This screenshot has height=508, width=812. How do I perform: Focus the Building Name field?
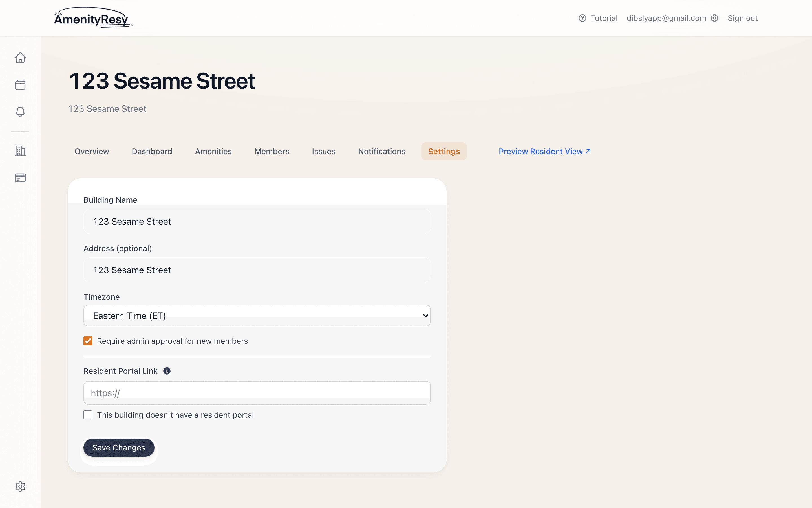(257, 222)
